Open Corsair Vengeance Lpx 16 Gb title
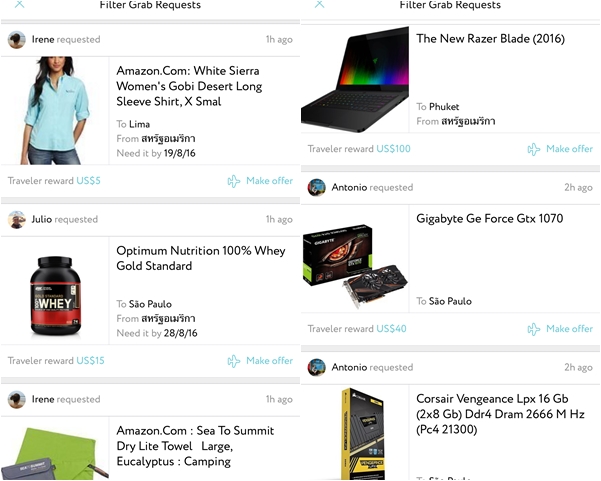Screen dimensions: 601x481 pos(500,414)
